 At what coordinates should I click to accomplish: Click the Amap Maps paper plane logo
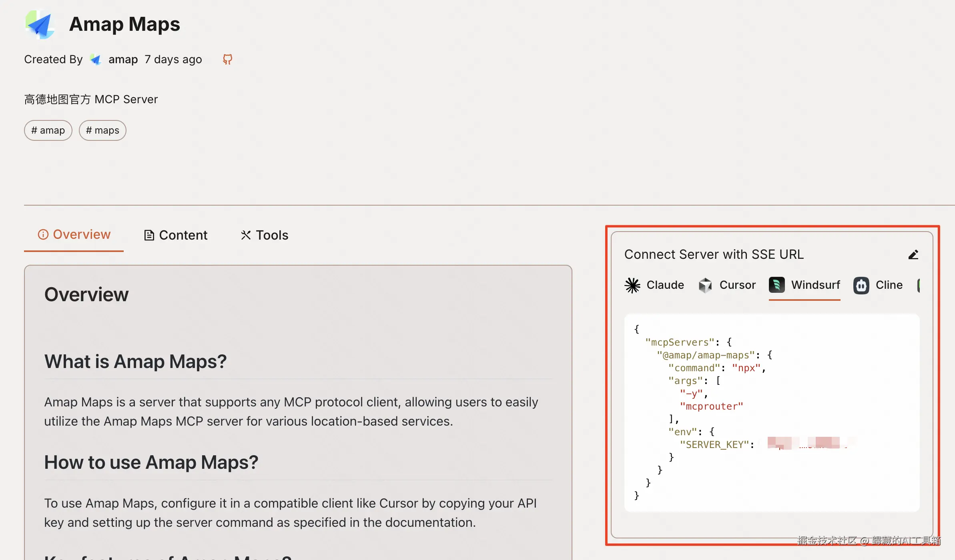(40, 24)
